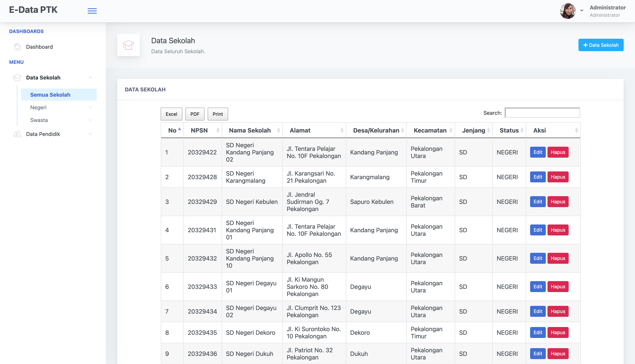Click the Administrator username text
Image resolution: width=635 pixels, height=364 pixels.
click(608, 8)
